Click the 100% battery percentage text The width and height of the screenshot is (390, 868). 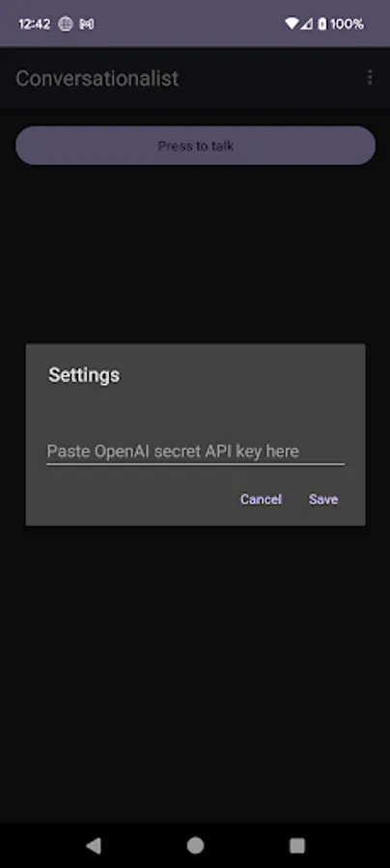click(347, 24)
